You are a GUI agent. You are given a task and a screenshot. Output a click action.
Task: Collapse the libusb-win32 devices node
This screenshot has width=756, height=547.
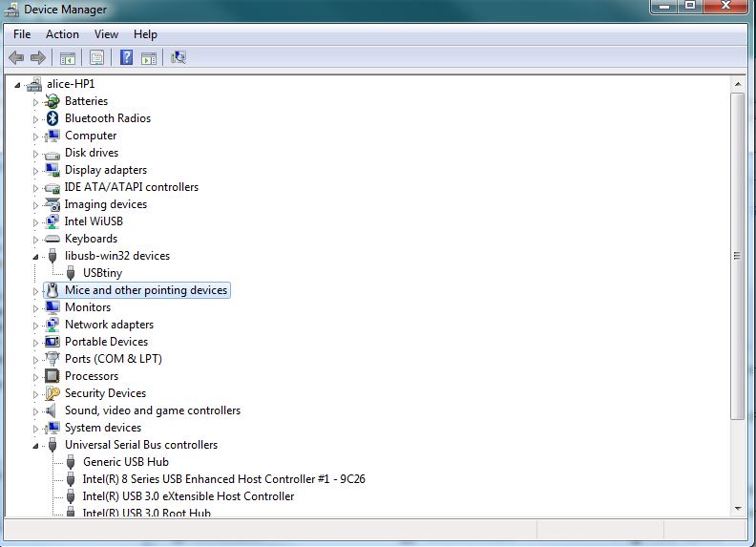(x=35, y=257)
